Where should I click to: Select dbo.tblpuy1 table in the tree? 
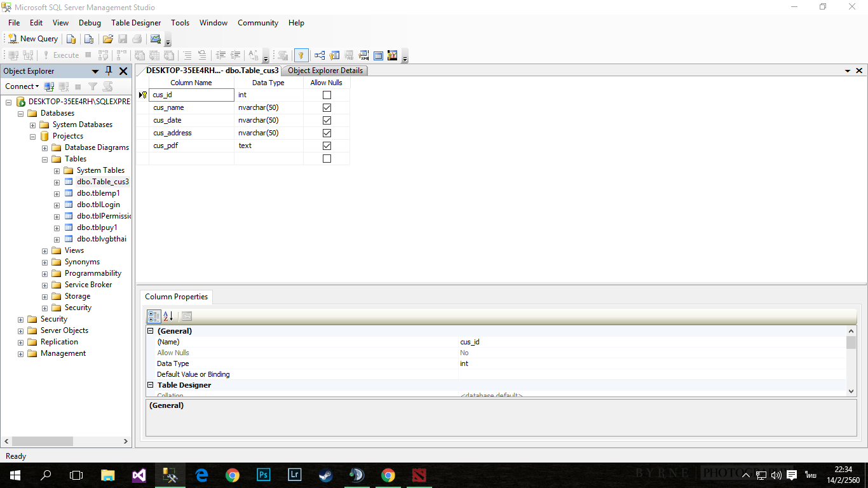tap(97, 227)
